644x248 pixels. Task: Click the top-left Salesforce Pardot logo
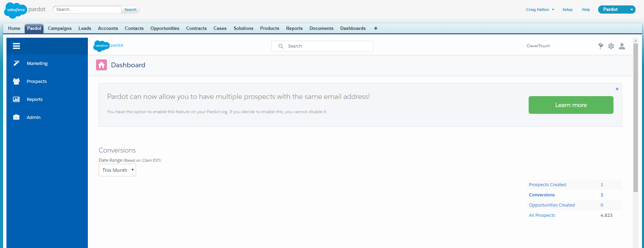tap(25, 10)
